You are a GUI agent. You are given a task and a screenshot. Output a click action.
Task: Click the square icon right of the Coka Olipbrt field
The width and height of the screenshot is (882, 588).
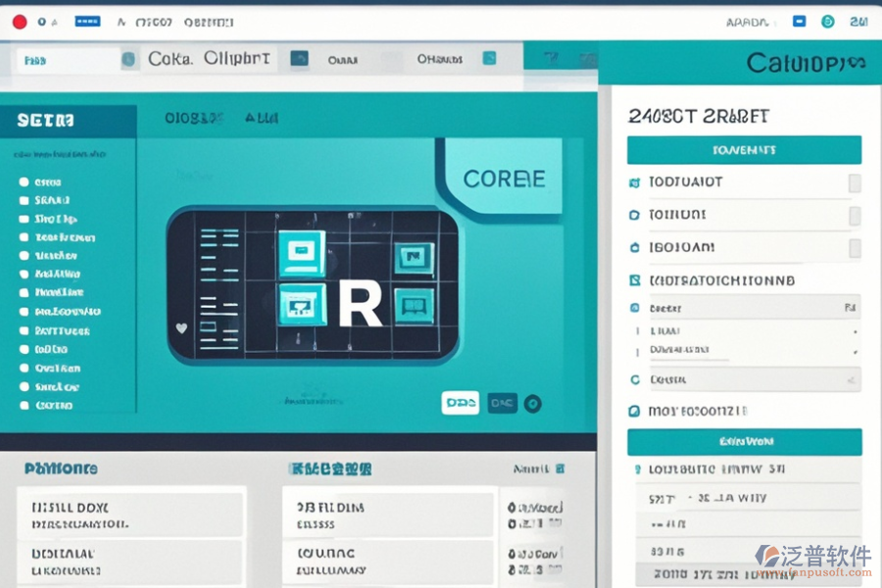pyautogui.click(x=300, y=59)
